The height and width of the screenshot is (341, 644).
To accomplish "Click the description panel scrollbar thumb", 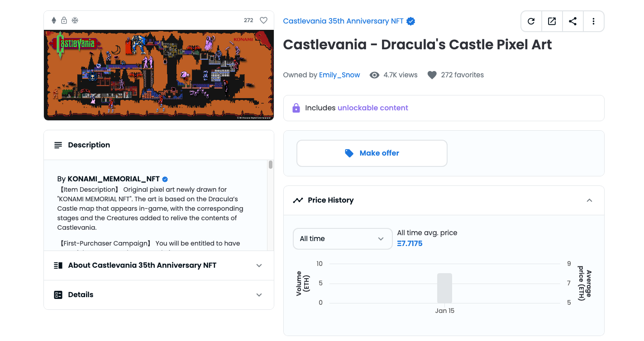I will 271,165.
